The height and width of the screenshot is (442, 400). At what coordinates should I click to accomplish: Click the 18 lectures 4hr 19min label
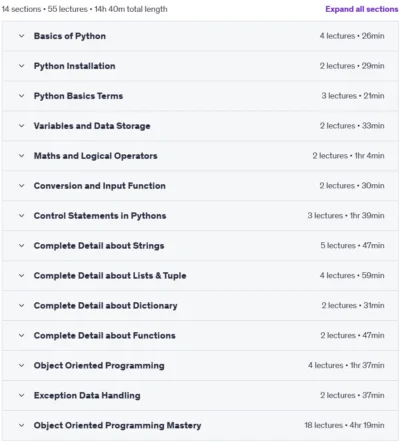click(x=344, y=425)
